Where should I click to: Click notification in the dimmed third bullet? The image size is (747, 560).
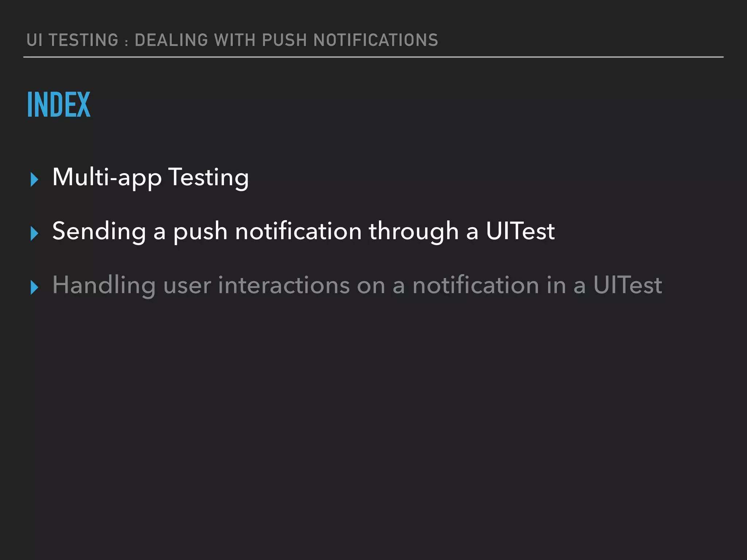tap(476, 285)
